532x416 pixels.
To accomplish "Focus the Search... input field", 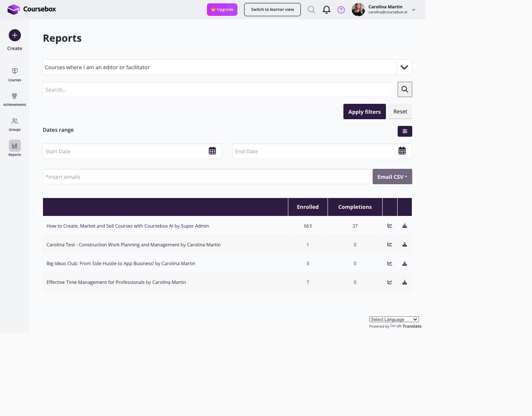I will [x=217, y=90].
